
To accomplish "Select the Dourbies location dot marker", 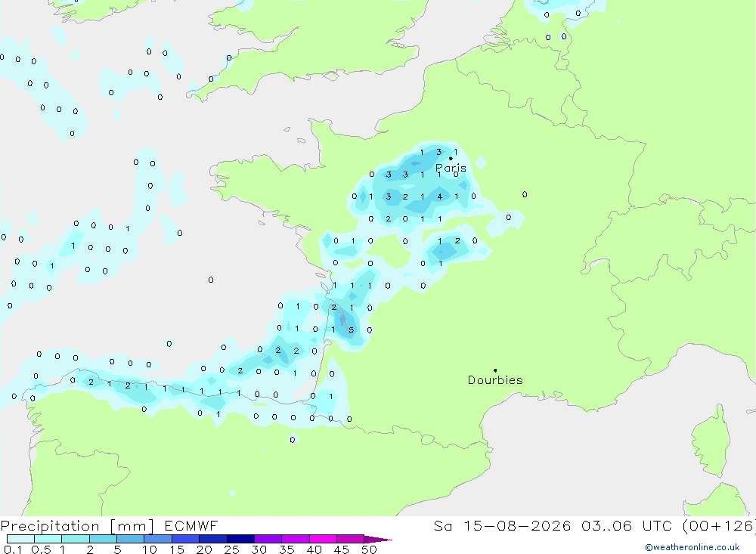I will [x=495, y=370].
